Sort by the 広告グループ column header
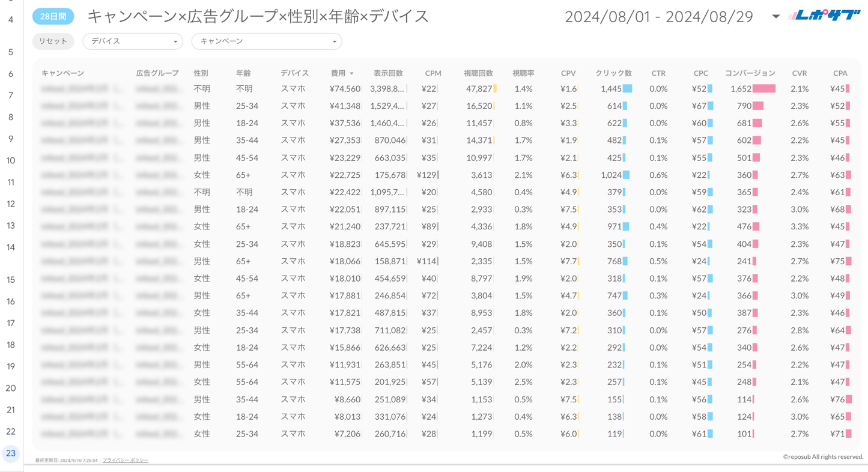The image size is (868, 472). pyautogui.click(x=157, y=73)
